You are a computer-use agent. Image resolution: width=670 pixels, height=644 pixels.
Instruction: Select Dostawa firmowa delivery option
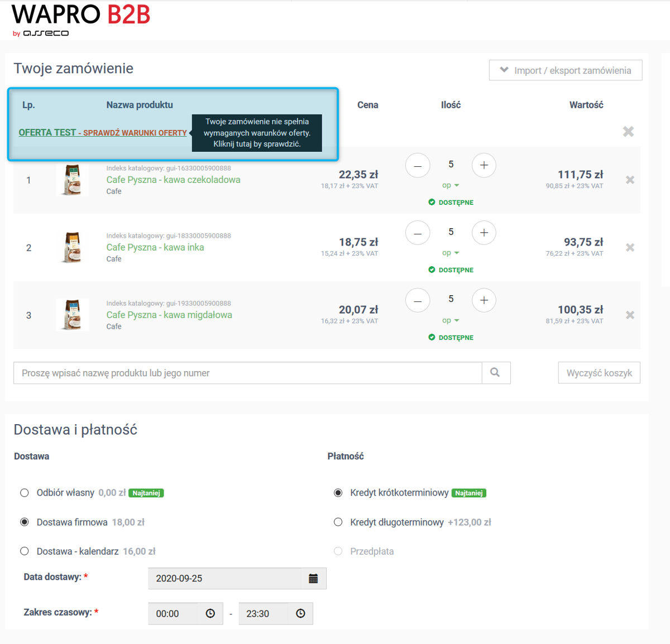pos(25,522)
